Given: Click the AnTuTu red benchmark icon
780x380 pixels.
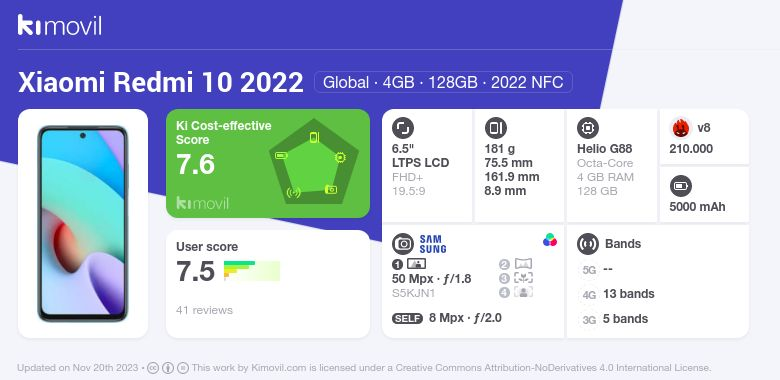Looking at the screenshot, I should (x=681, y=128).
